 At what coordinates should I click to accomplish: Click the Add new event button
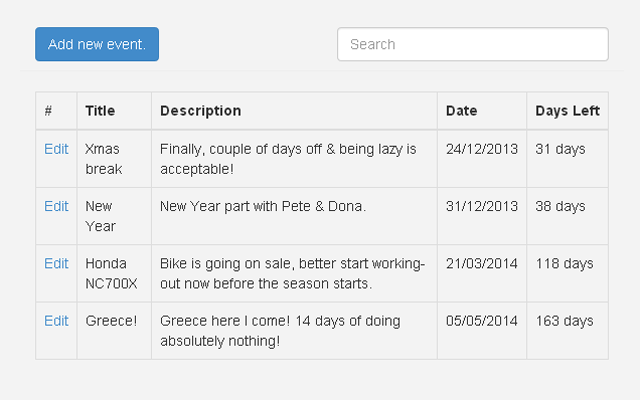pos(97,44)
